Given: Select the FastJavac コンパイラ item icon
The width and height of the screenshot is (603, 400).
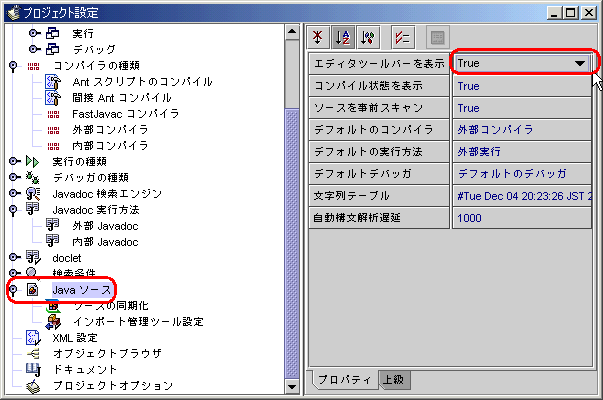Looking at the screenshot, I should pos(54,114).
